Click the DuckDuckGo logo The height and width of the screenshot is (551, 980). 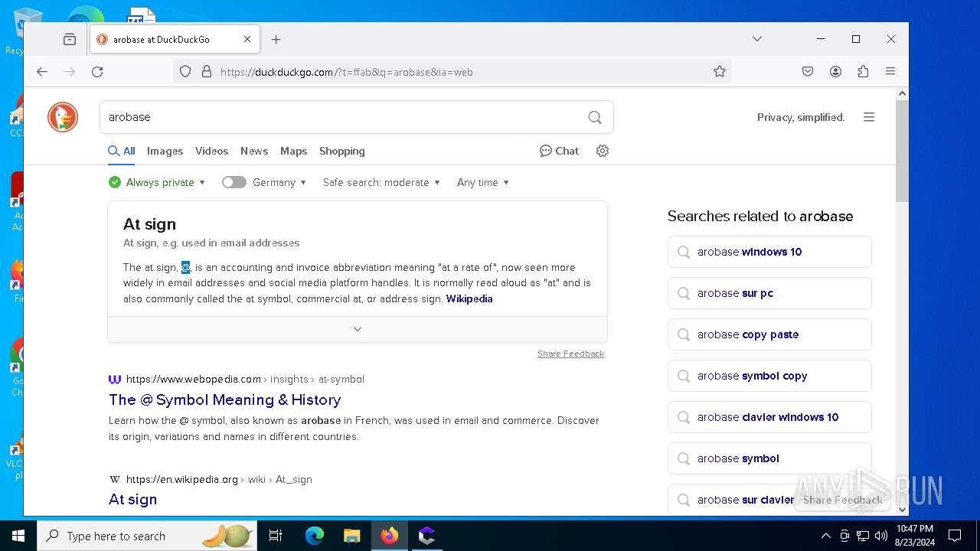click(63, 117)
